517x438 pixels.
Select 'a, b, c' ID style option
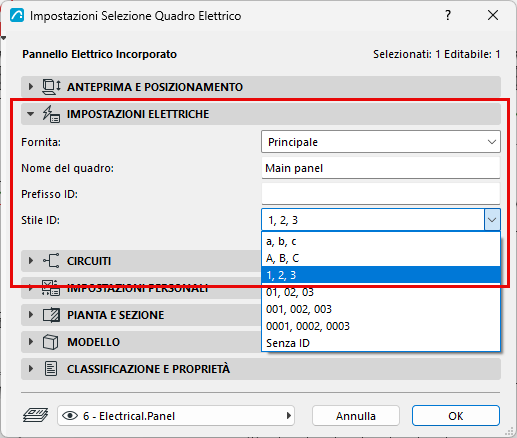click(381, 241)
